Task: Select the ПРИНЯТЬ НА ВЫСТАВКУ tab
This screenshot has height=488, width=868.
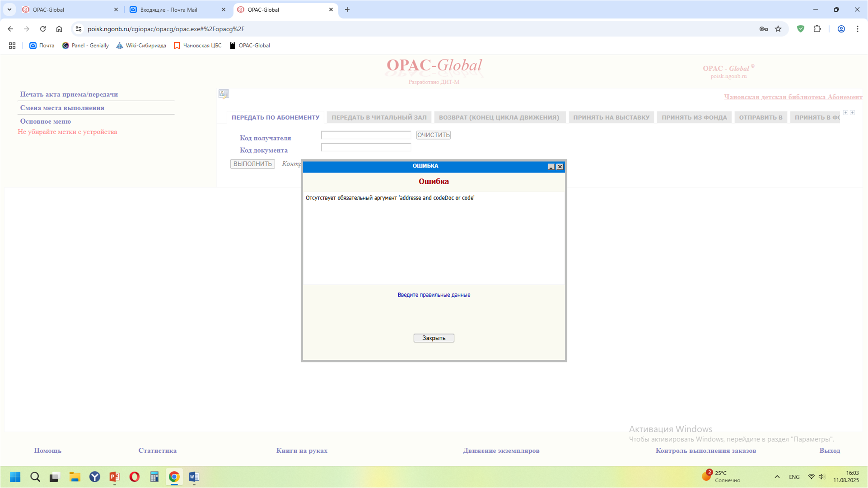Action: [611, 117]
